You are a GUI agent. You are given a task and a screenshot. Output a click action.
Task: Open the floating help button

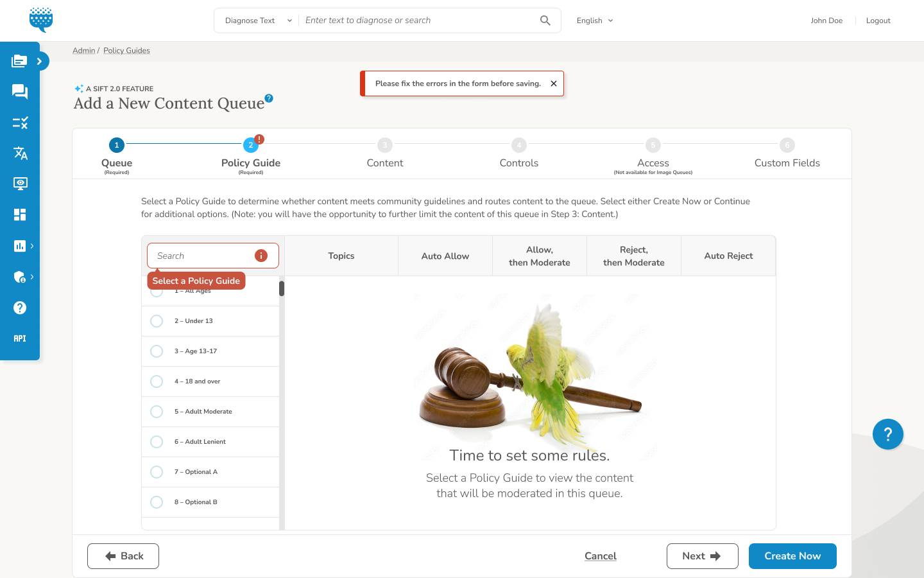[888, 434]
